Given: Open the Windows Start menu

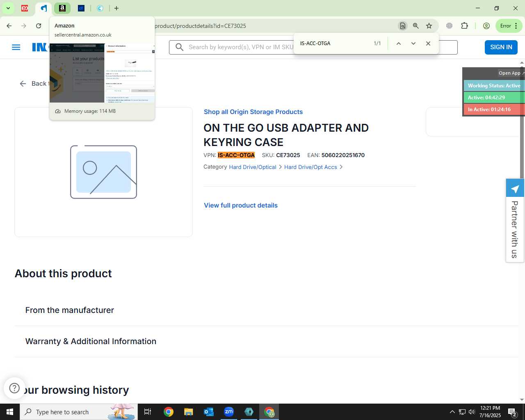Looking at the screenshot, I should point(10,412).
